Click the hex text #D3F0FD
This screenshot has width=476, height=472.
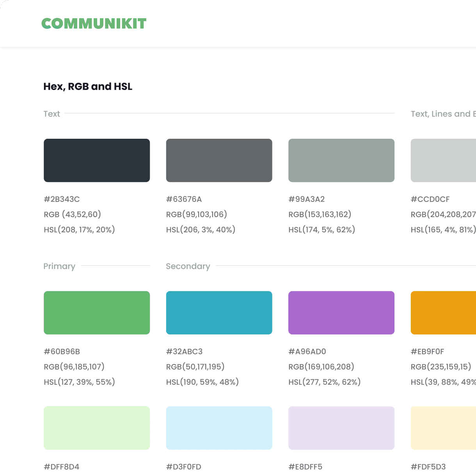[x=184, y=467]
